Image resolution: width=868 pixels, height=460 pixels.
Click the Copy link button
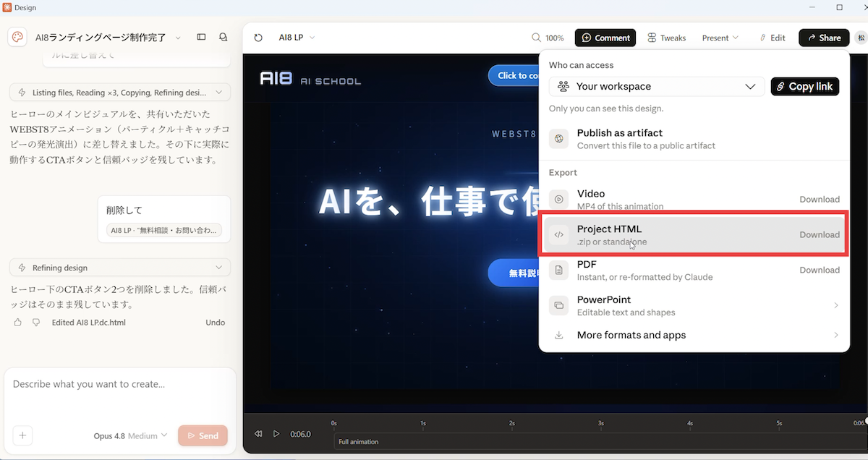point(805,86)
